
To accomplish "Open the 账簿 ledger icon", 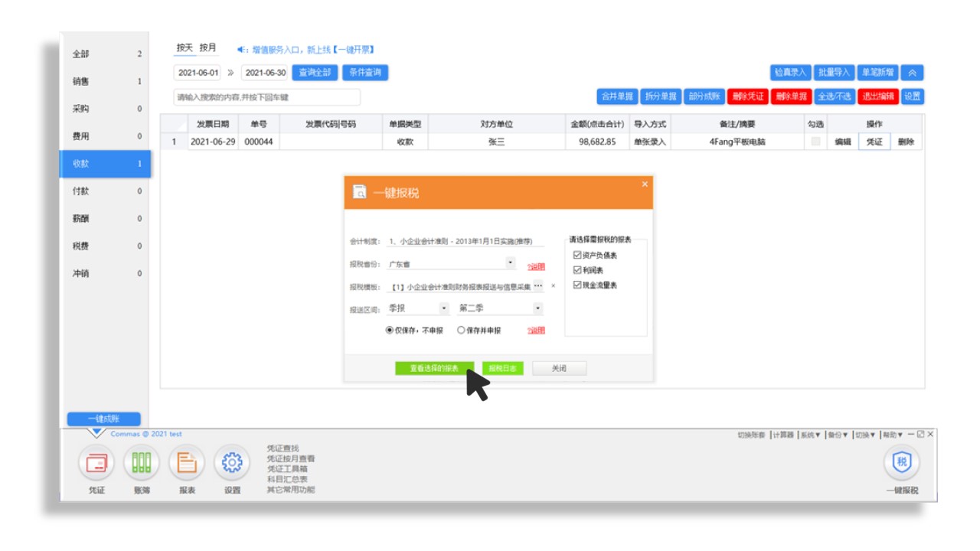I will 142,463.
